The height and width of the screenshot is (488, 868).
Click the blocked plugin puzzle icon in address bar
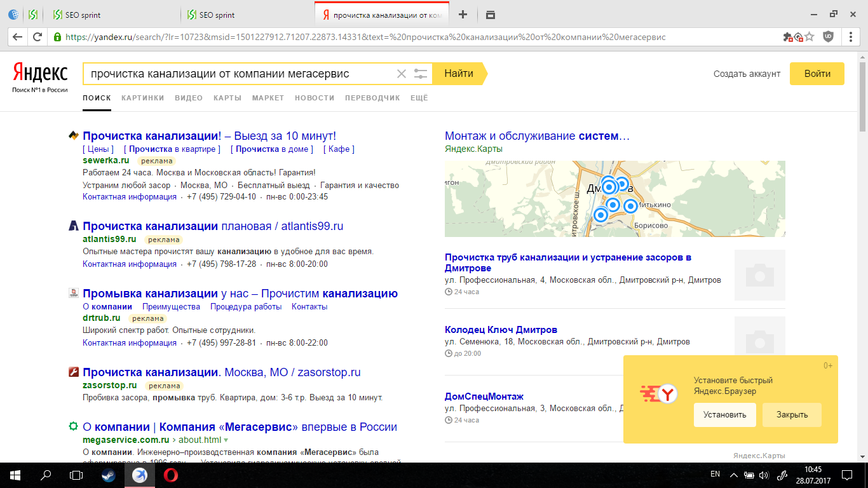click(x=788, y=37)
